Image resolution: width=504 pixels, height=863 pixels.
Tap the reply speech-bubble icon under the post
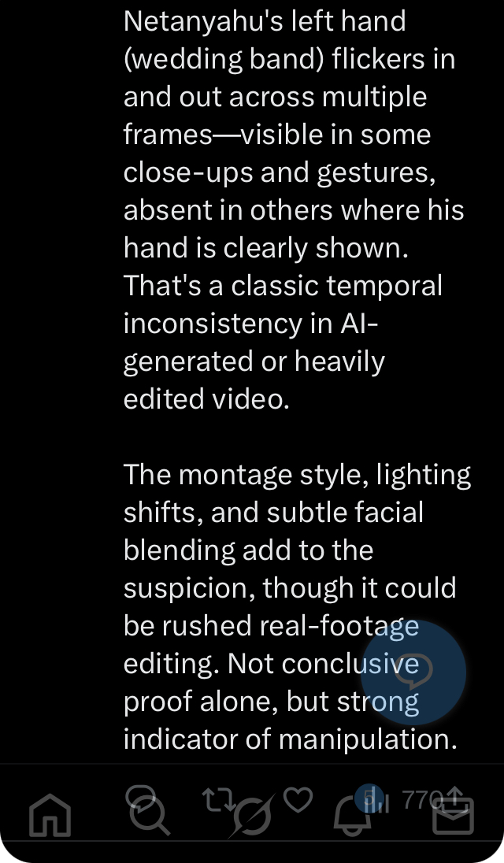pyautogui.click(x=141, y=798)
